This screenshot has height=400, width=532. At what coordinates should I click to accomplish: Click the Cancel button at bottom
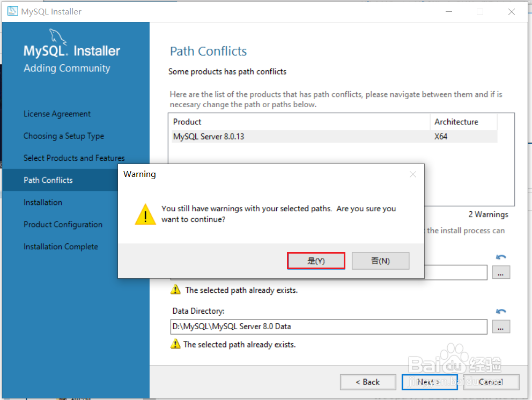(491, 382)
